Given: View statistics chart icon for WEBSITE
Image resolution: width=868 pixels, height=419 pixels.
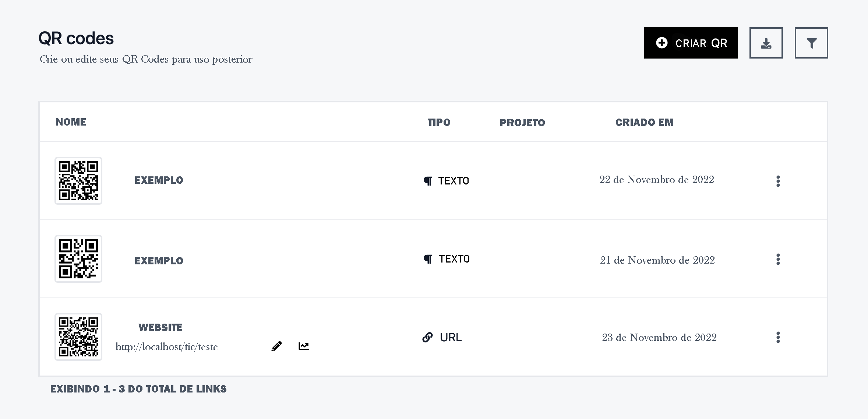Looking at the screenshot, I should tap(304, 346).
